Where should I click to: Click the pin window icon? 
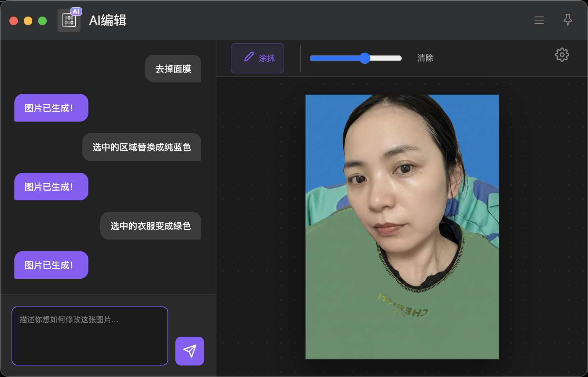click(x=568, y=20)
